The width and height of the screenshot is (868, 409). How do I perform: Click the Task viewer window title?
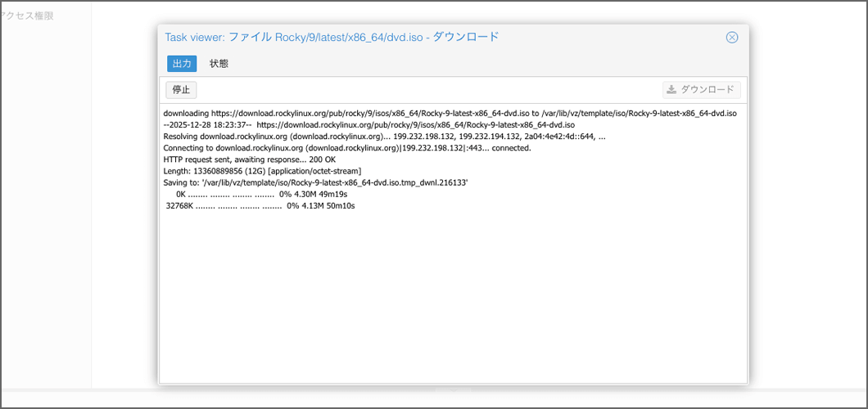pyautogui.click(x=332, y=37)
